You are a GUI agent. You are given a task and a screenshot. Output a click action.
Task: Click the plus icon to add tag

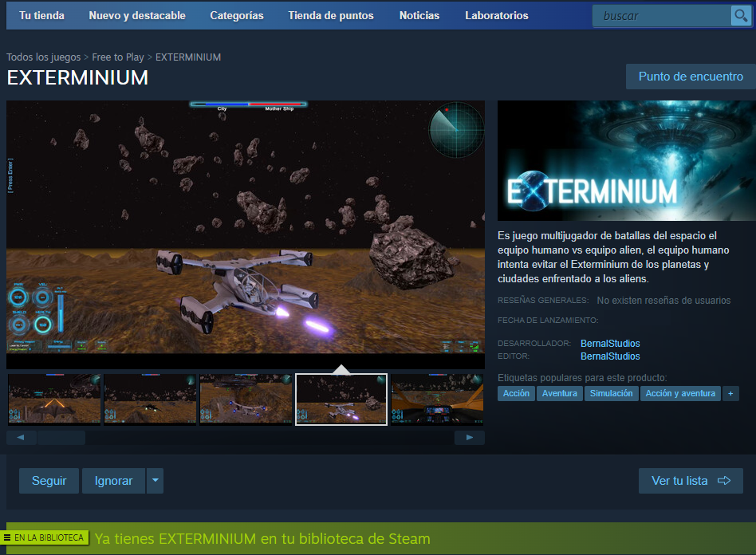730,393
